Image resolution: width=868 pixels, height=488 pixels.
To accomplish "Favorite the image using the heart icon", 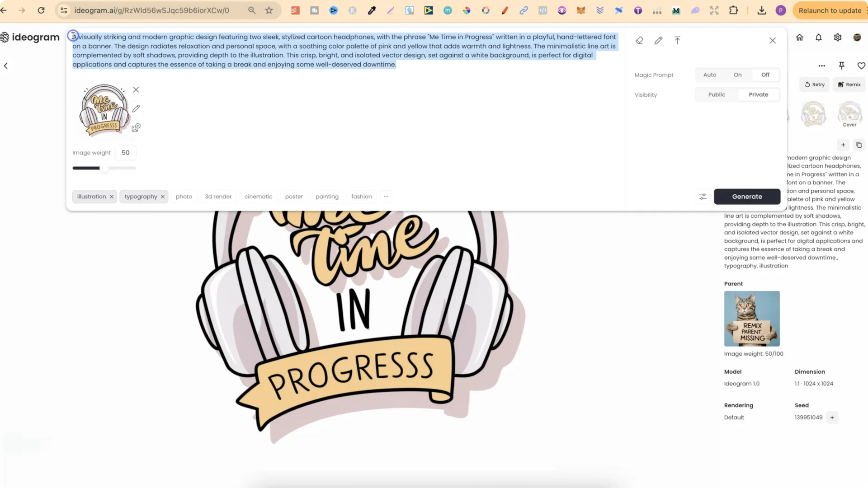I will pyautogui.click(x=861, y=66).
